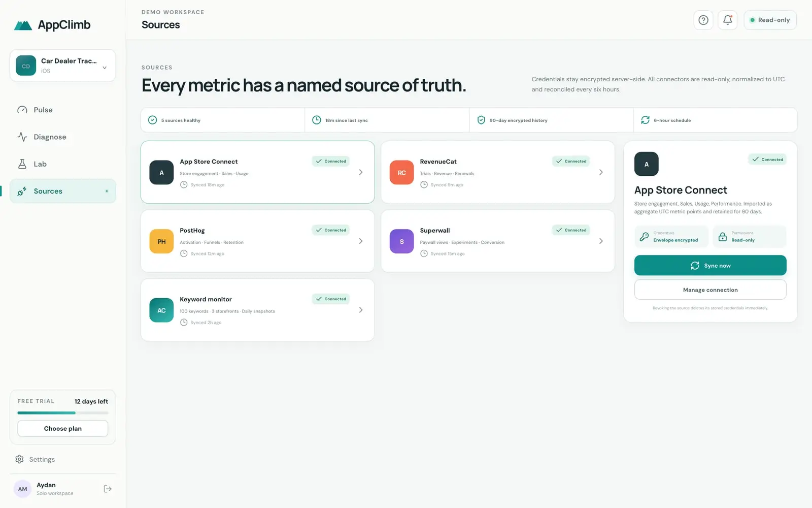Expand the Keyword monitor chevron arrow

[361, 310]
